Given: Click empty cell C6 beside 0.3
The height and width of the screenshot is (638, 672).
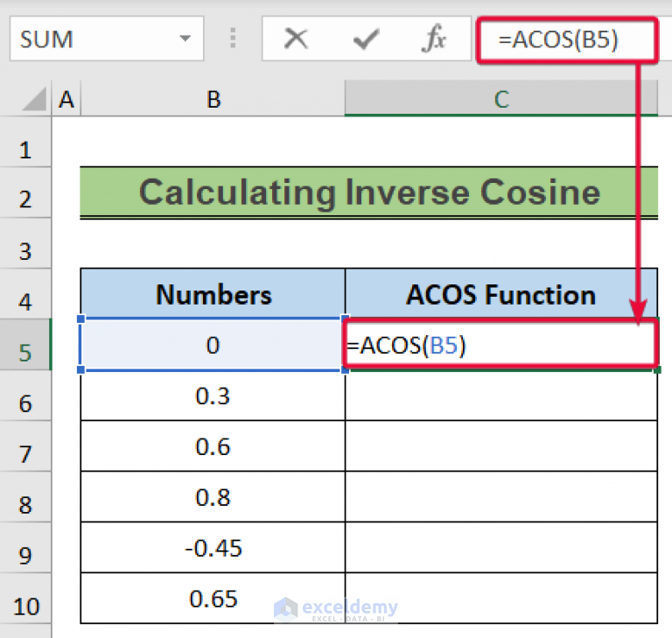Looking at the screenshot, I should 501,396.
